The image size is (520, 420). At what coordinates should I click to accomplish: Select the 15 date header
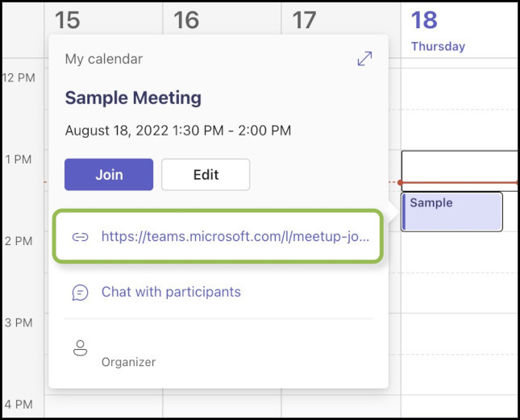click(x=67, y=20)
